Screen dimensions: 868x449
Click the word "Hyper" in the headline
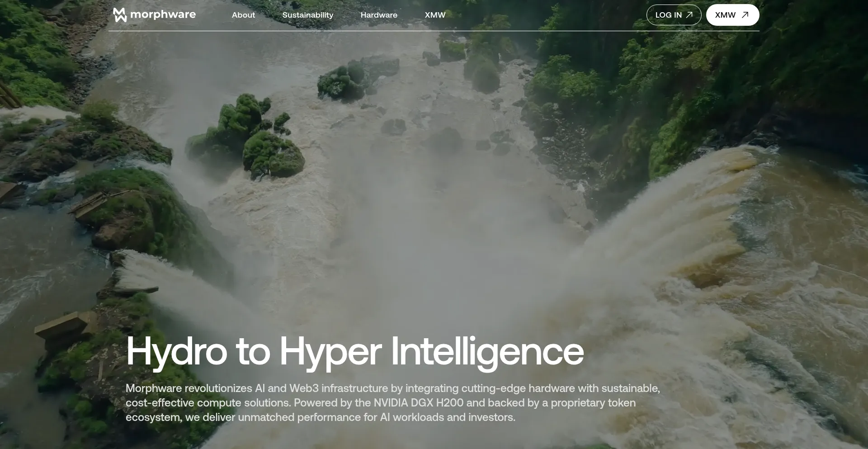pos(330,352)
